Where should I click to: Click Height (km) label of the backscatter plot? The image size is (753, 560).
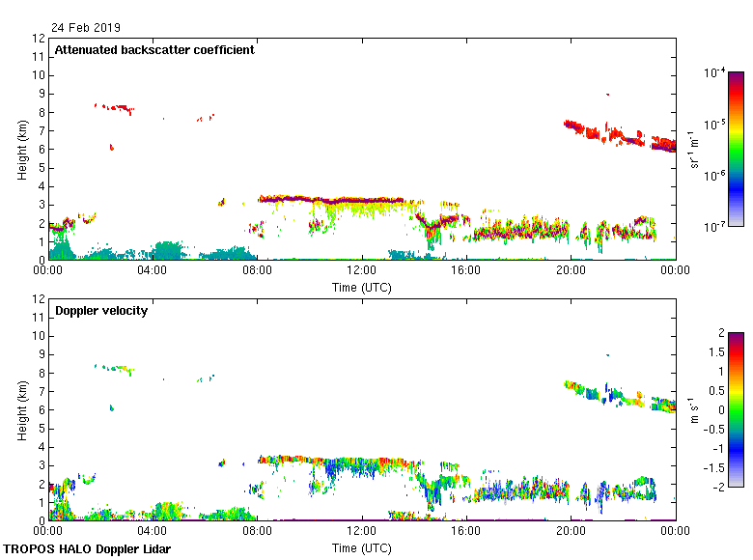tap(21, 149)
